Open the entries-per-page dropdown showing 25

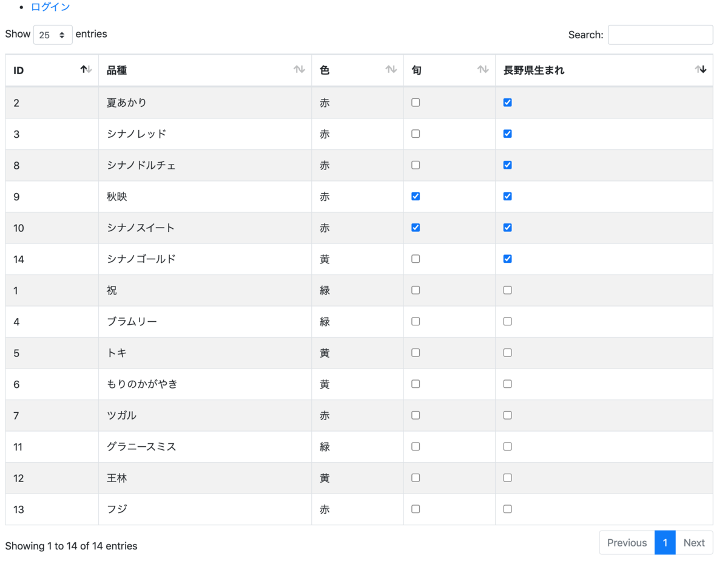point(52,34)
